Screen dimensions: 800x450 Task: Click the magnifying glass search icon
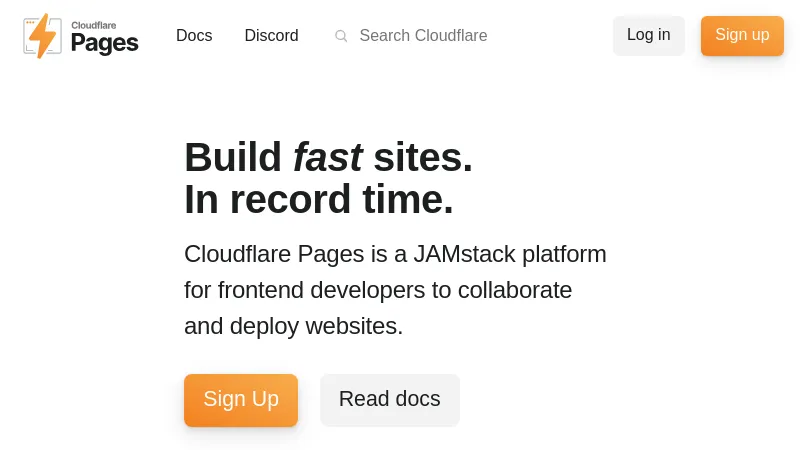tap(341, 36)
